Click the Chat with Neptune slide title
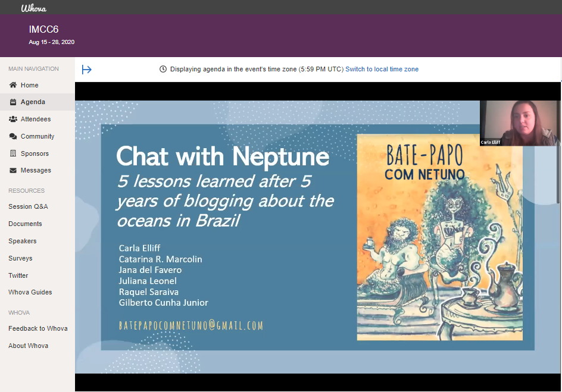 coord(223,156)
